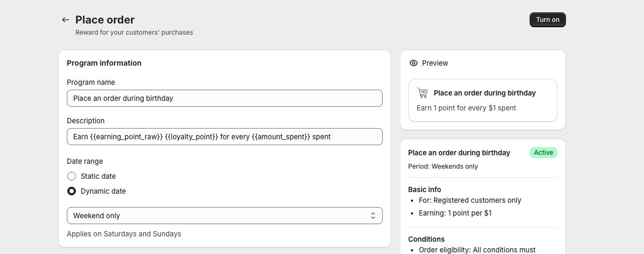This screenshot has width=644, height=254.
Task: Click the Description field label
Action: coord(86,121)
